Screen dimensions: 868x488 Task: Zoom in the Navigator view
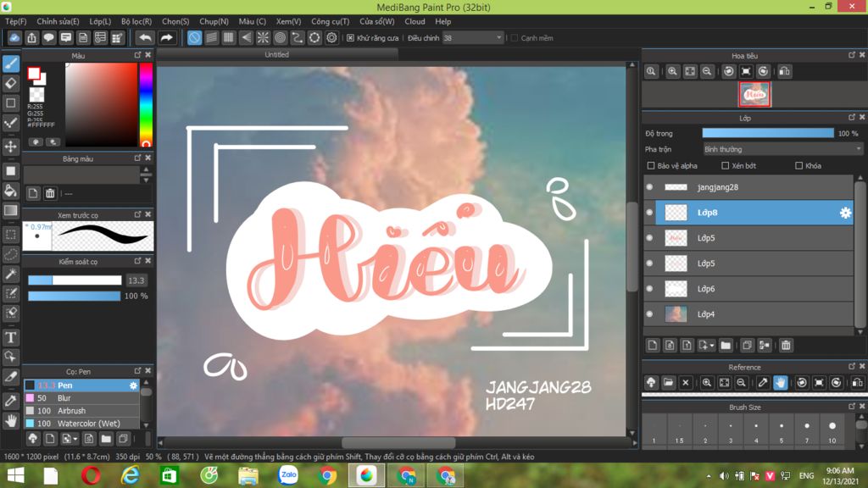(672, 71)
